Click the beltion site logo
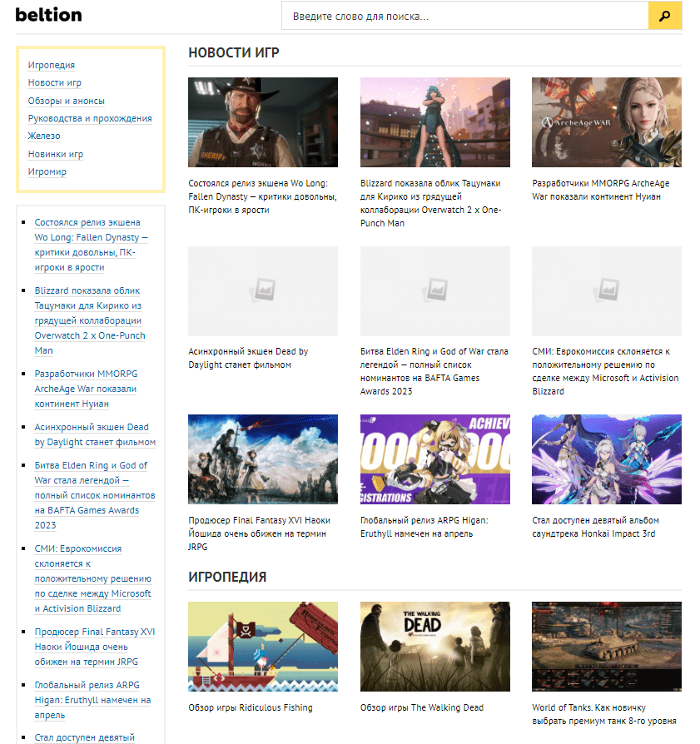Viewport: 700px width, 744px height. (48, 15)
